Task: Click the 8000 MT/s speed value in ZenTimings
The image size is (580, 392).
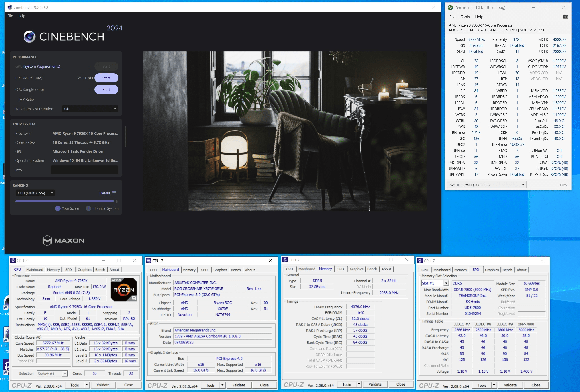Action: click(476, 39)
